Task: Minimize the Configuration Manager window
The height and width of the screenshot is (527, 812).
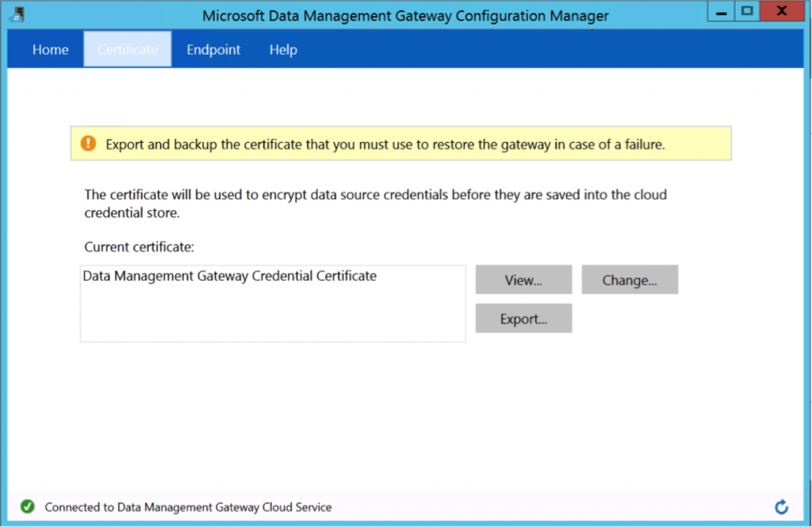Action: tap(719, 12)
